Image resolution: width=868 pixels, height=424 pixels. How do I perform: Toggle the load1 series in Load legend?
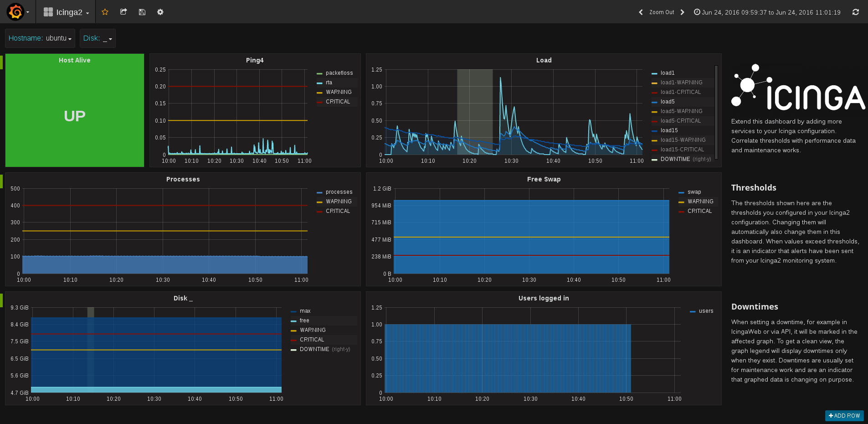668,73
